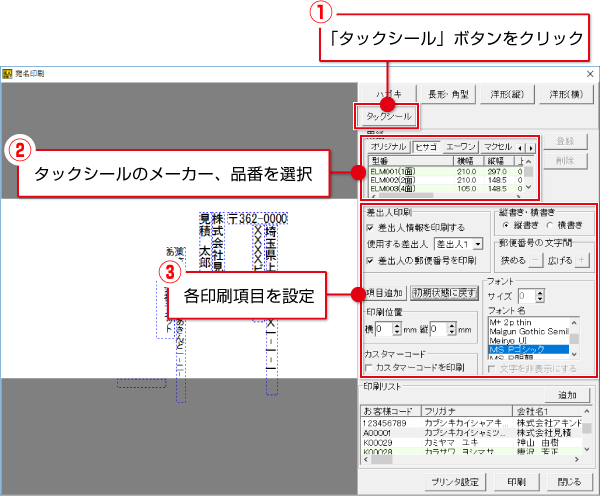Click the 横 print position input field
The image size is (600, 496).
click(384, 329)
